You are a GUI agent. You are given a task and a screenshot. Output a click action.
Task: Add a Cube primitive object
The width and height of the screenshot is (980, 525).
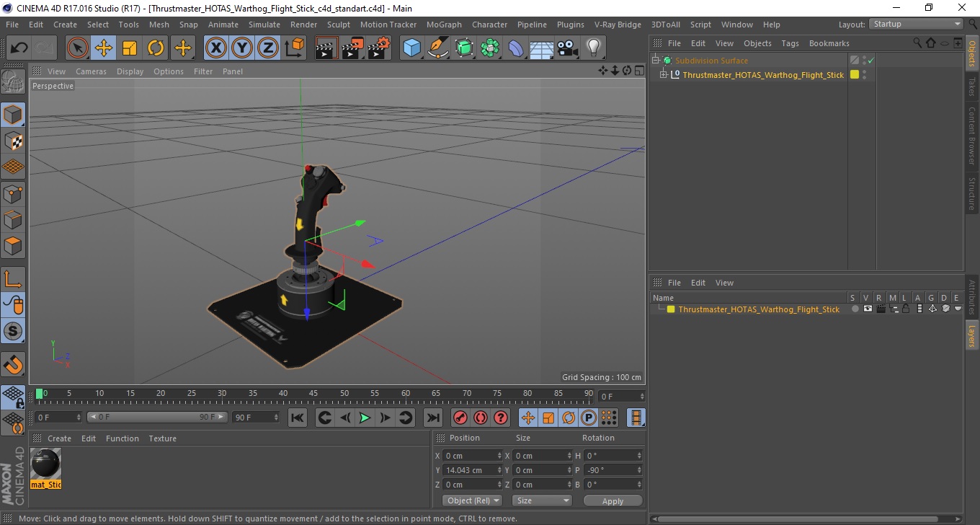pyautogui.click(x=412, y=48)
